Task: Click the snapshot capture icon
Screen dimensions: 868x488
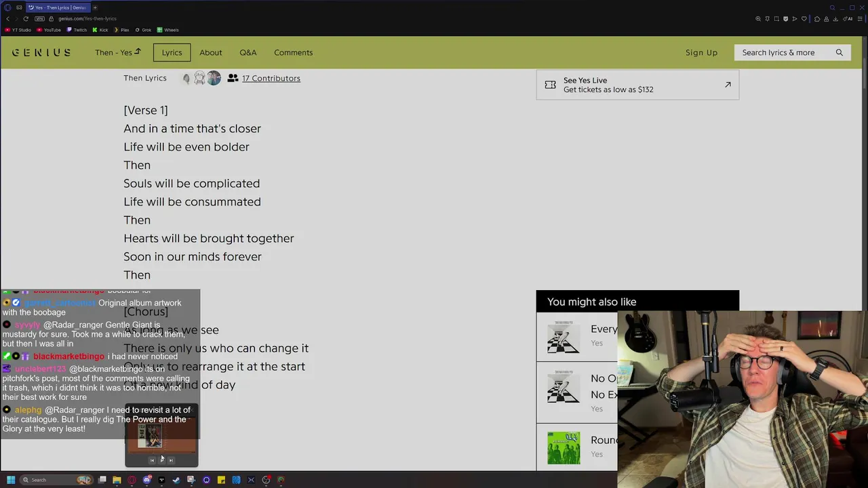Action: point(776,19)
